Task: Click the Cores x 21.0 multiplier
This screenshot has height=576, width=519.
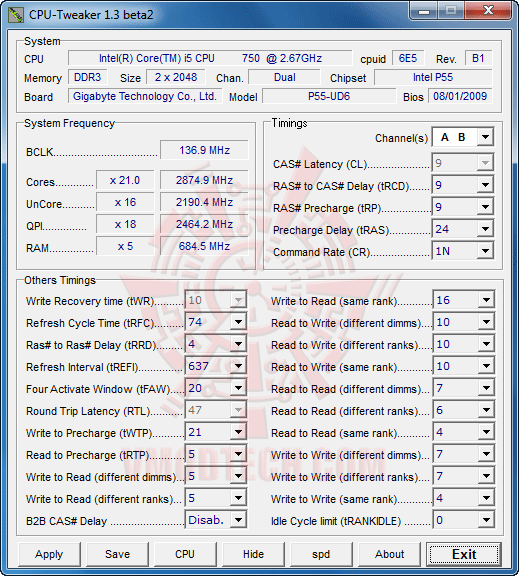Action: pyautogui.click(x=125, y=180)
